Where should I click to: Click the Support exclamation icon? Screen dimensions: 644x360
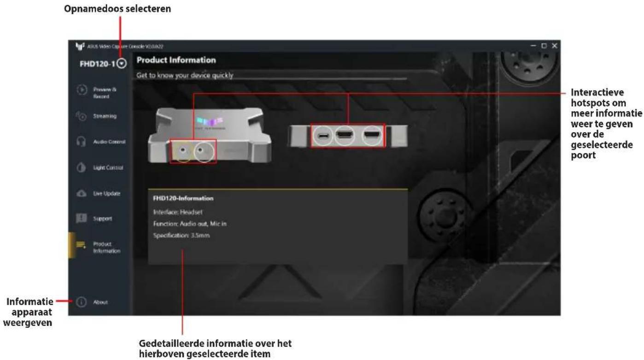pos(82,219)
